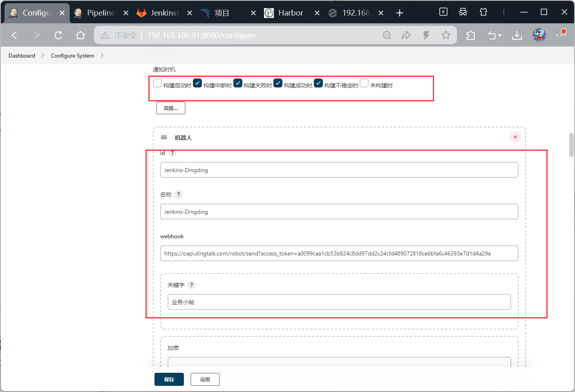
Task: Uncheck the 构建中断时 checkbox
Action: (197, 83)
